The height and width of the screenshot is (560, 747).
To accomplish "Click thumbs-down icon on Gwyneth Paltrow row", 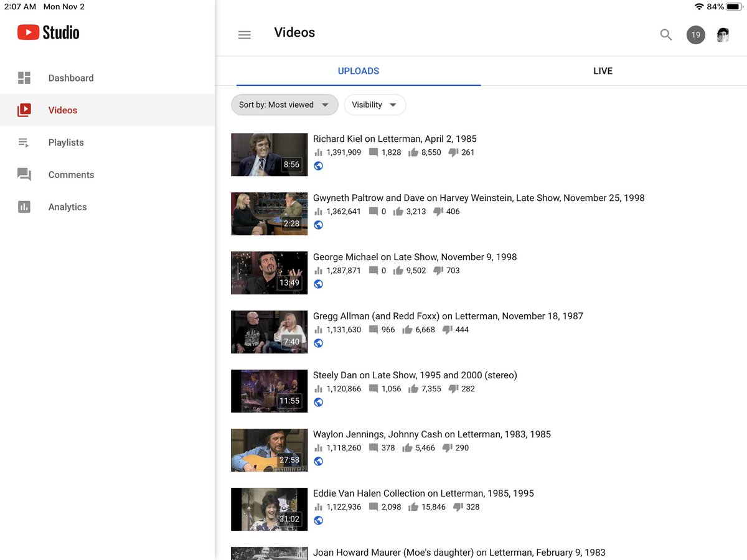I will click(438, 212).
